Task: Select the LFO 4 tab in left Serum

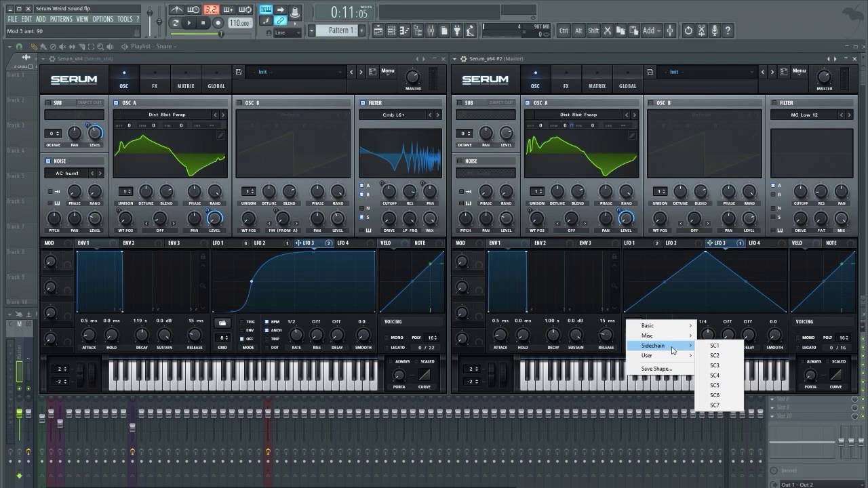Action: coord(343,243)
